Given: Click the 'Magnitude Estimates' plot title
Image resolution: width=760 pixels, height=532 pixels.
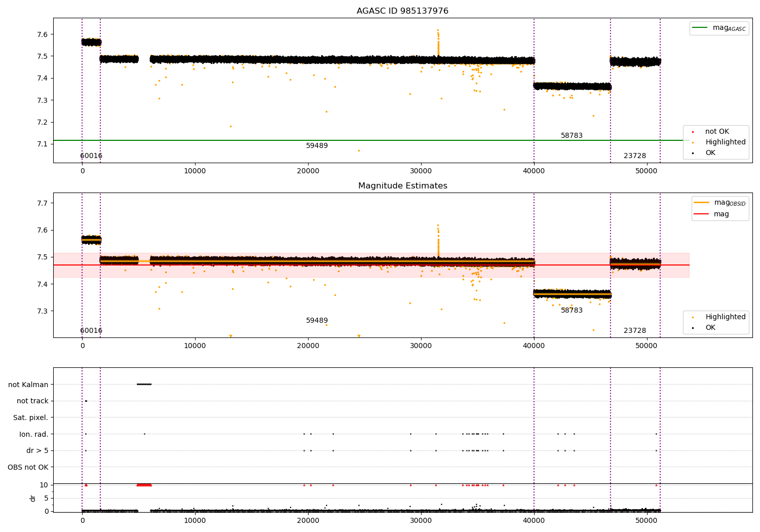Looking at the screenshot, I should pos(402,186).
